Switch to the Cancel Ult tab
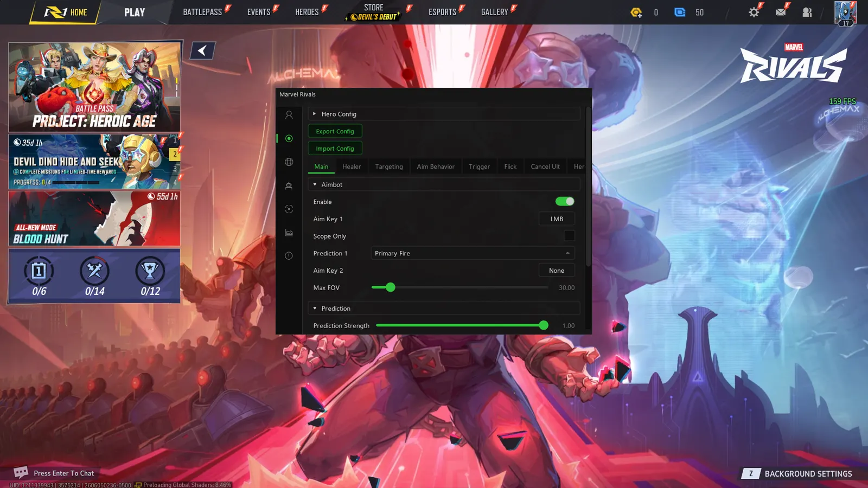868x488 pixels. 545,166
